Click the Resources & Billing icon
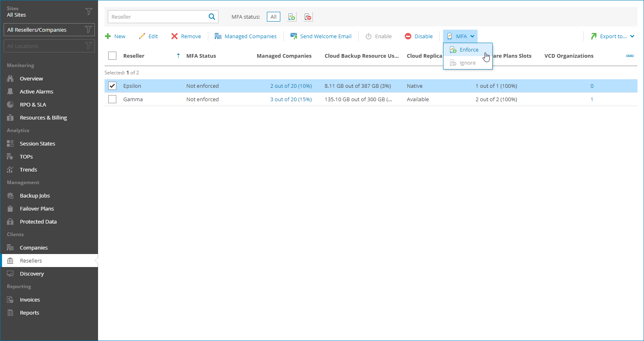This screenshot has height=341, width=644. (10, 117)
